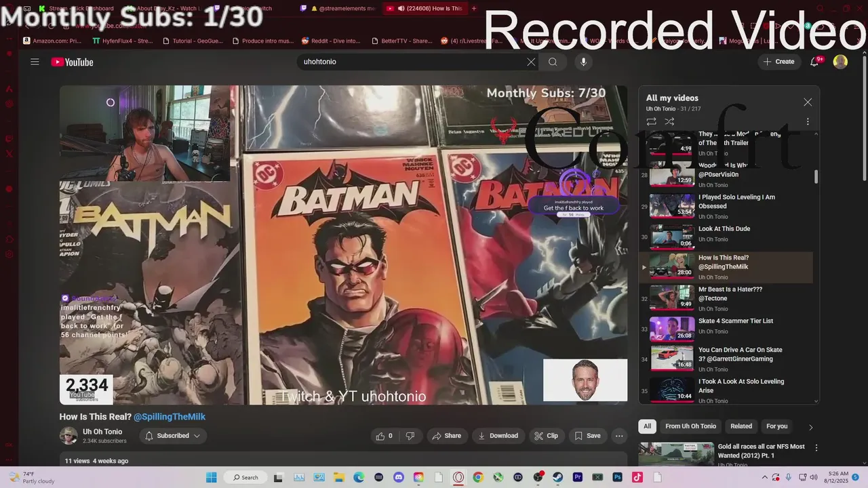Create a Clip of the video
The height and width of the screenshot is (488, 868).
pos(546,436)
